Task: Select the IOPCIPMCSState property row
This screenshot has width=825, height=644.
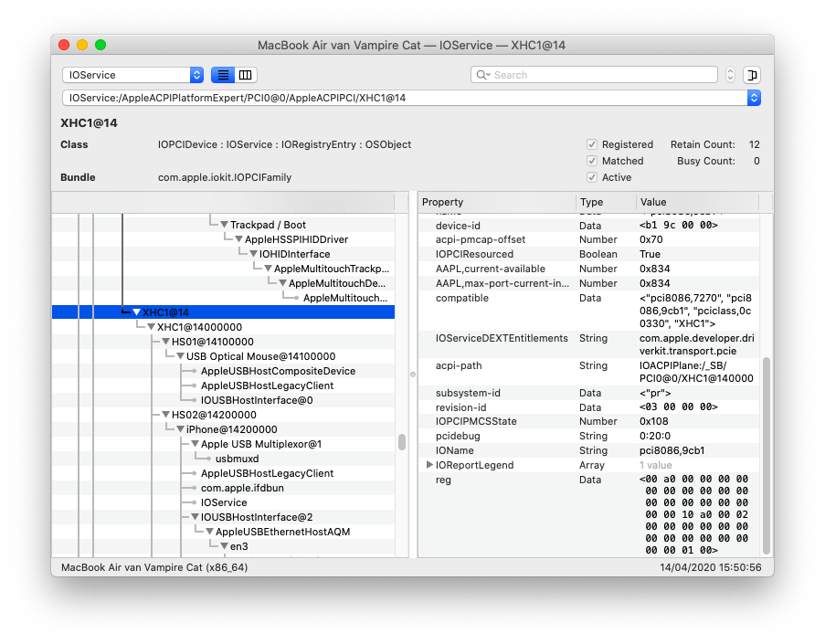Action: 589,421
